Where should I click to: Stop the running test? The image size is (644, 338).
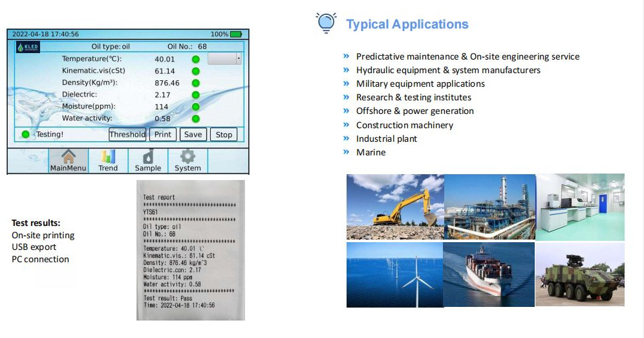(x=224, y=135)
